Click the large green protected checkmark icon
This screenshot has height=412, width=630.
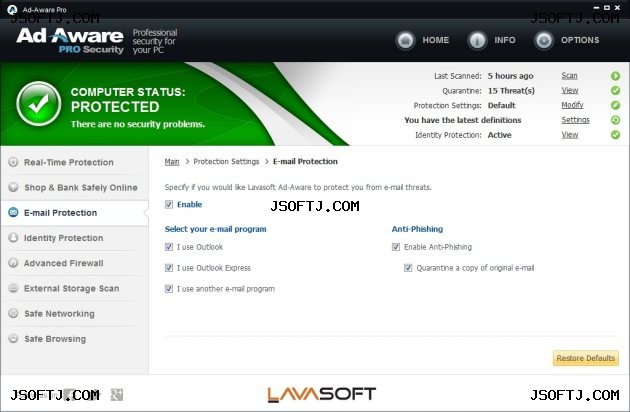tap(39, 104)
